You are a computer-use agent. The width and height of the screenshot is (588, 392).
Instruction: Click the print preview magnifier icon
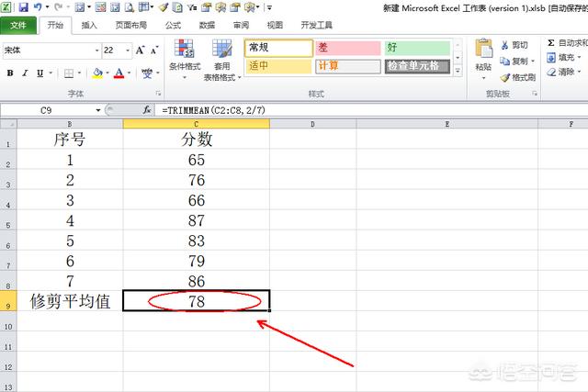129,6
